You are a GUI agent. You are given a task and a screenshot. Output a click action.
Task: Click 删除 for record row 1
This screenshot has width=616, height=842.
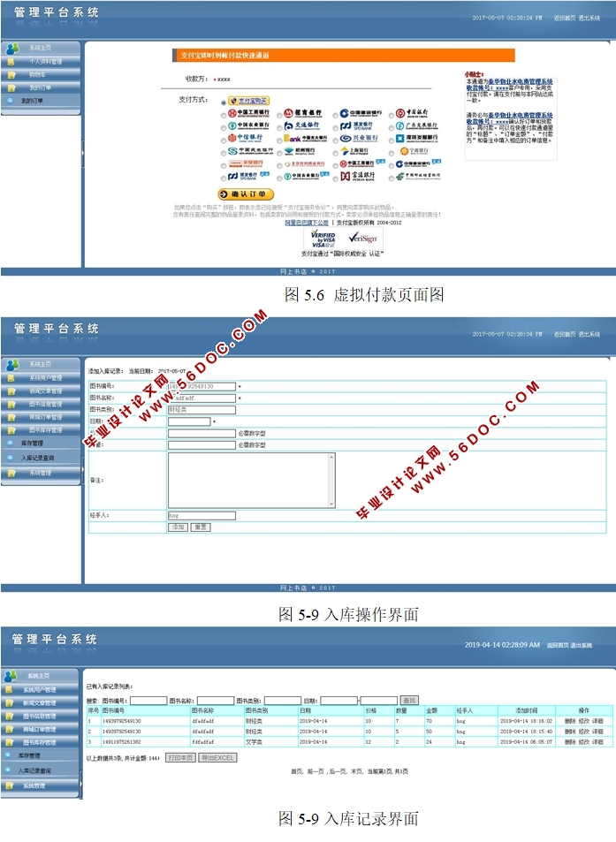[x=570, y=721]
